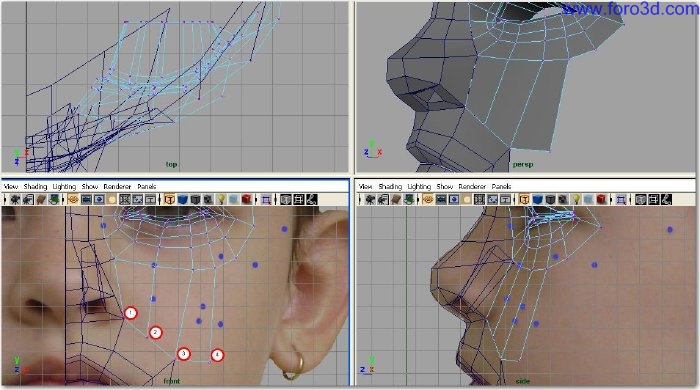Click the Image Plane icon in front panel toolbar
The height and width of the screenshot is (390, 700).
[x=54, y=199]
